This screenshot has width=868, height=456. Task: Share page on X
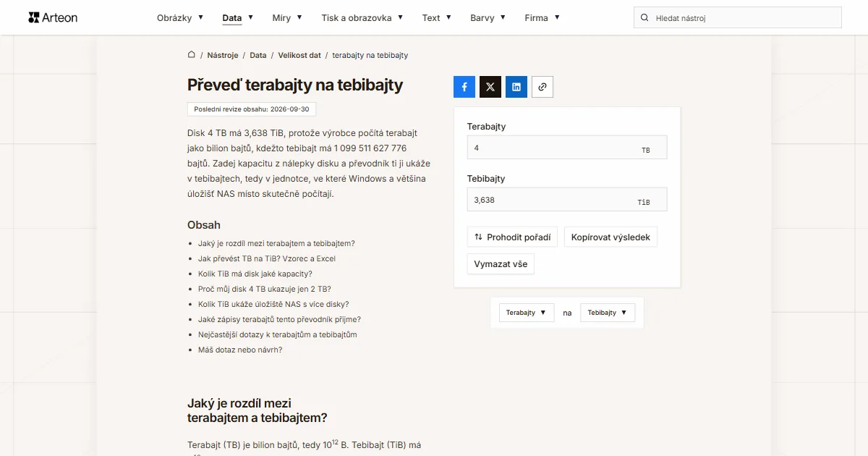tap(490, 87)
